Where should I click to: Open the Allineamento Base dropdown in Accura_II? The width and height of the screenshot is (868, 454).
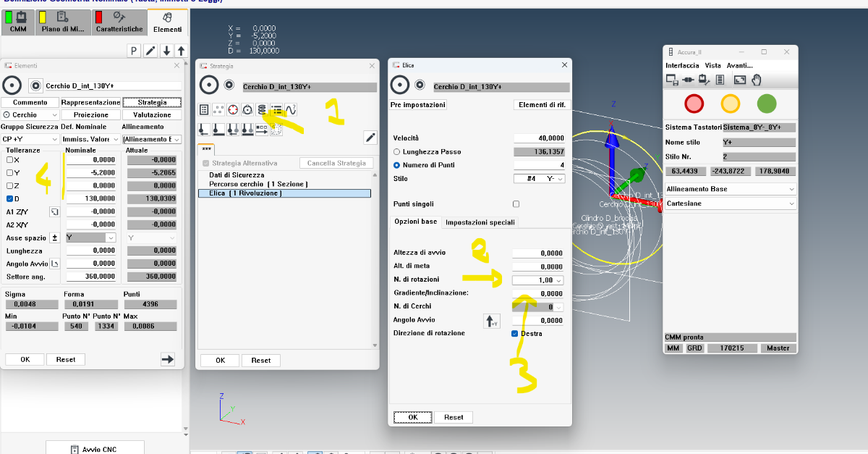791,189
